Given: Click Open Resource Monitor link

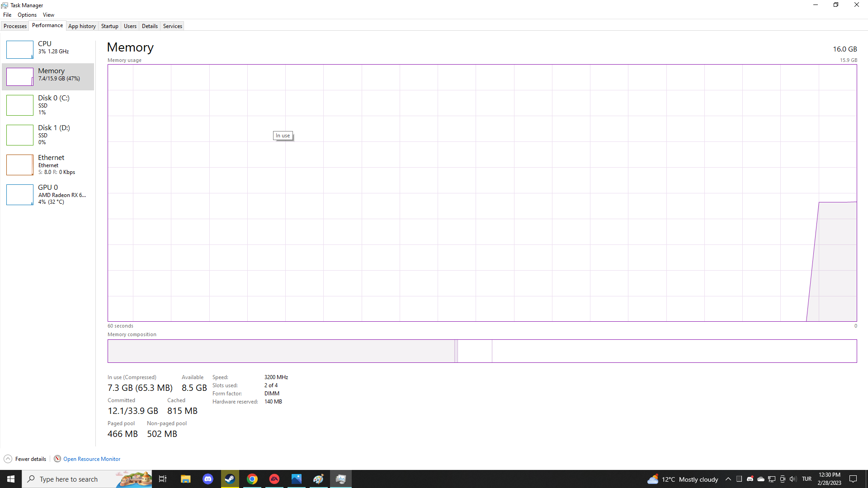Looking at the screenshot, I should (x=91, y=459).
